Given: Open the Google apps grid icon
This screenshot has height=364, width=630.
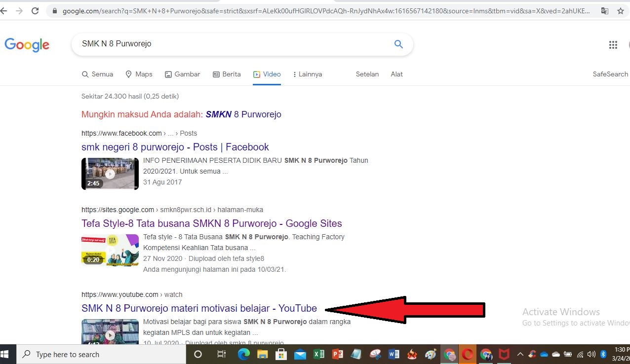Looking at the screenshot, I should pyautogui.click(x=613, y=45).
